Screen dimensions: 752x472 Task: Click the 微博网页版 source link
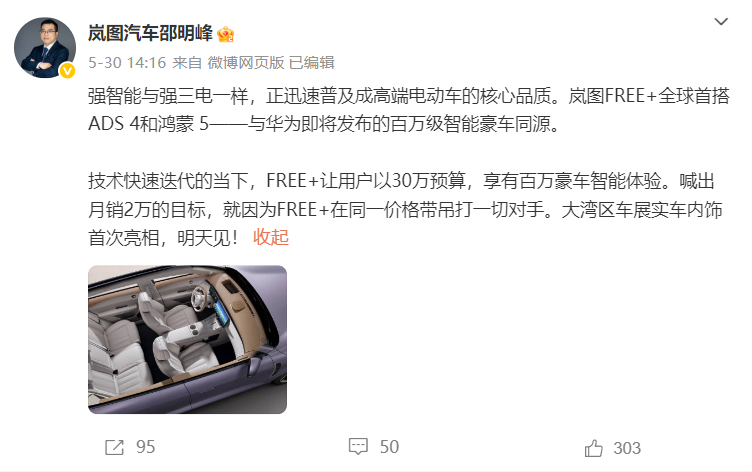pyautogui.click(x=246, y=62)
